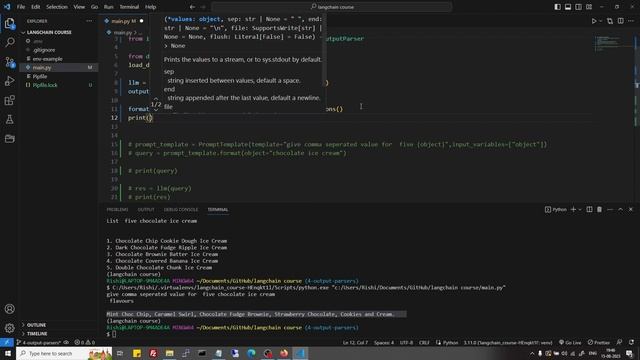Switch to the OUTPUT panel tab
The image size is (640, 360).
[x=146, y=209]
